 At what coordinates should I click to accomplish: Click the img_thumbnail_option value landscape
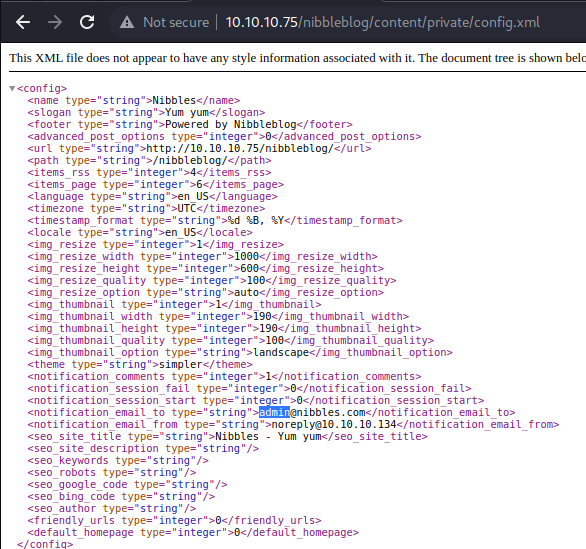[x=281, y=352]
